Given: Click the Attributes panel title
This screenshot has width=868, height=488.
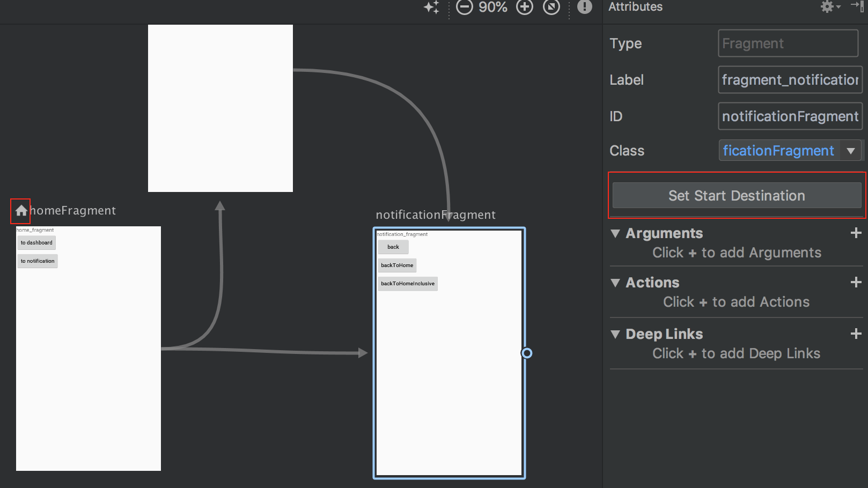Looking at the screenshot, I should [635, 7].
